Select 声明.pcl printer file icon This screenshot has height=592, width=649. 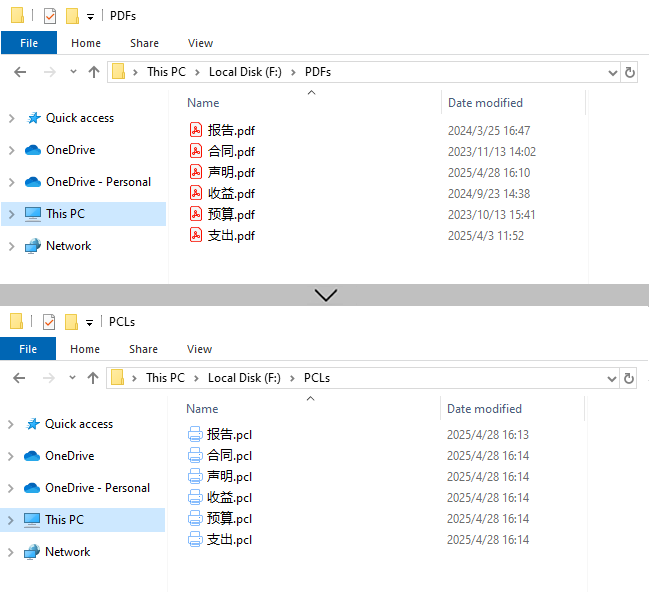click(195, 476)
